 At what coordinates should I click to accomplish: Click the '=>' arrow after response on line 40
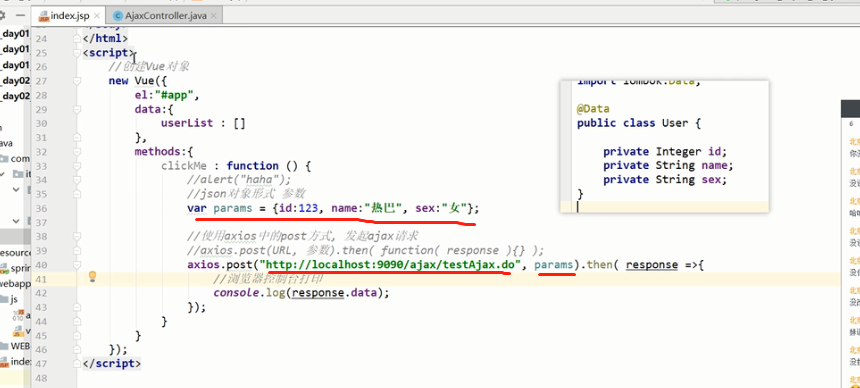pyautogui.click(x=692, y=265)
